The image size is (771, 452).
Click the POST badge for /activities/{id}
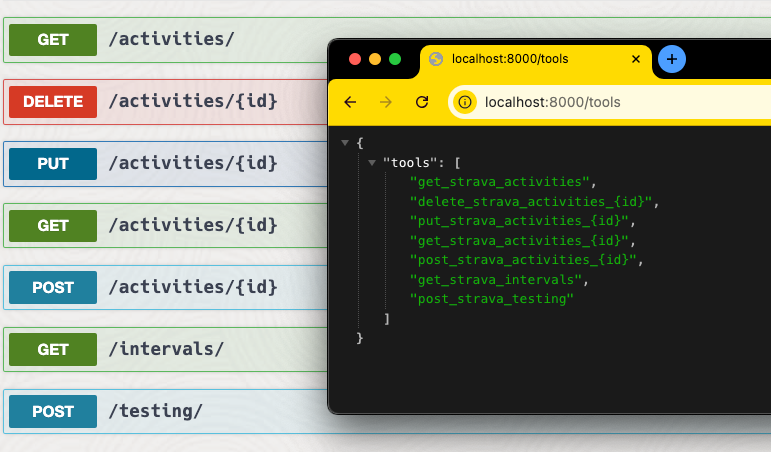click(x=53, y=288)
